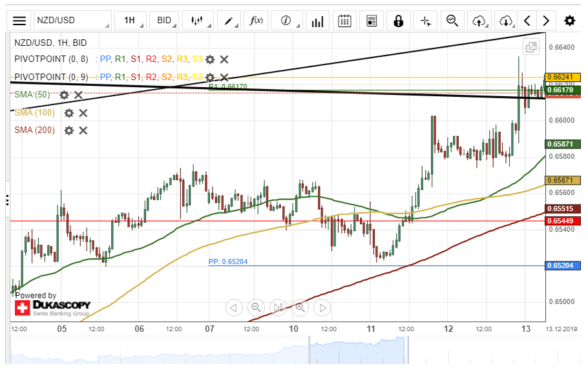Remove the SMA (50) indicator
This screenshot has width=588, height=368.
pyautogui.click(x=78, y=95)
